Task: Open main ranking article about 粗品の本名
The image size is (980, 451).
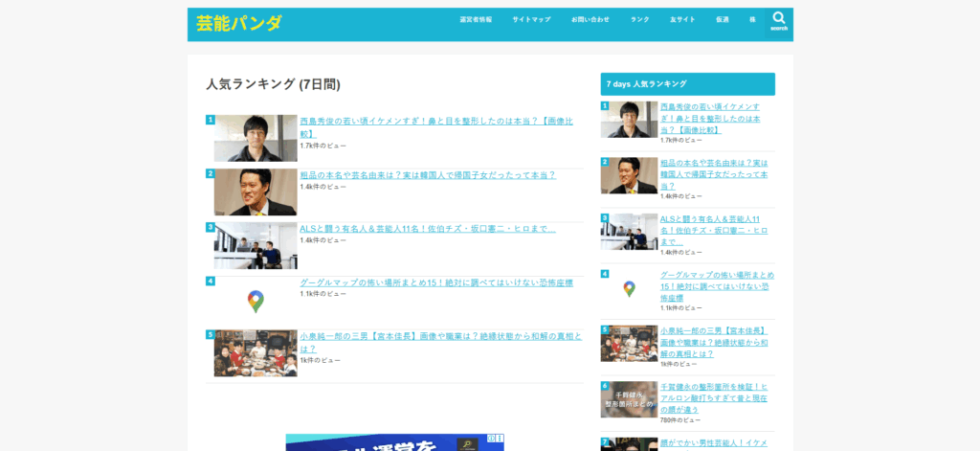Action: (x=427, y=175)
